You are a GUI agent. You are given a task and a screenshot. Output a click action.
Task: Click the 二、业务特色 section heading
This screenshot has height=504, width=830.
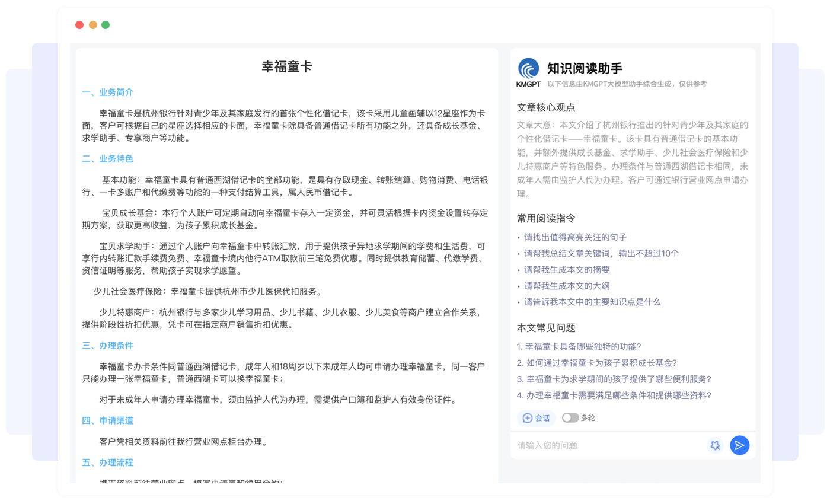coord(108,159)
